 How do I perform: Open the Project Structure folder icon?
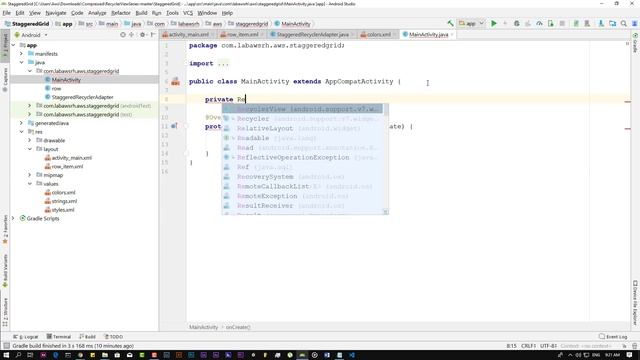(x=612, y=24)
